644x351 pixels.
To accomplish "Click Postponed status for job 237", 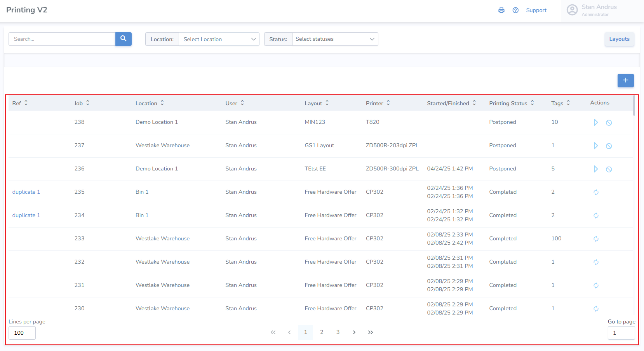I will tap(503, 146).
